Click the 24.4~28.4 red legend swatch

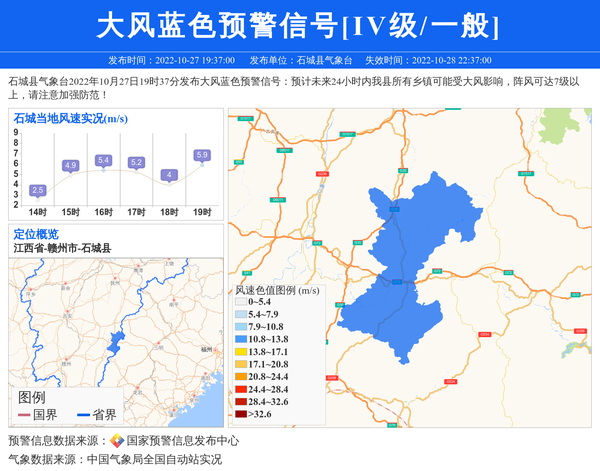(241, 389)
